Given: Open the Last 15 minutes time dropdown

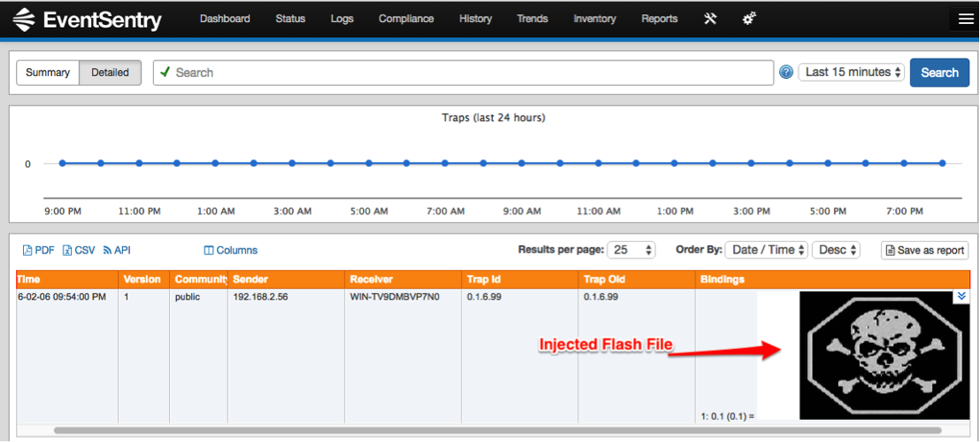Looking at the screenshot, I should click(852, 73).
